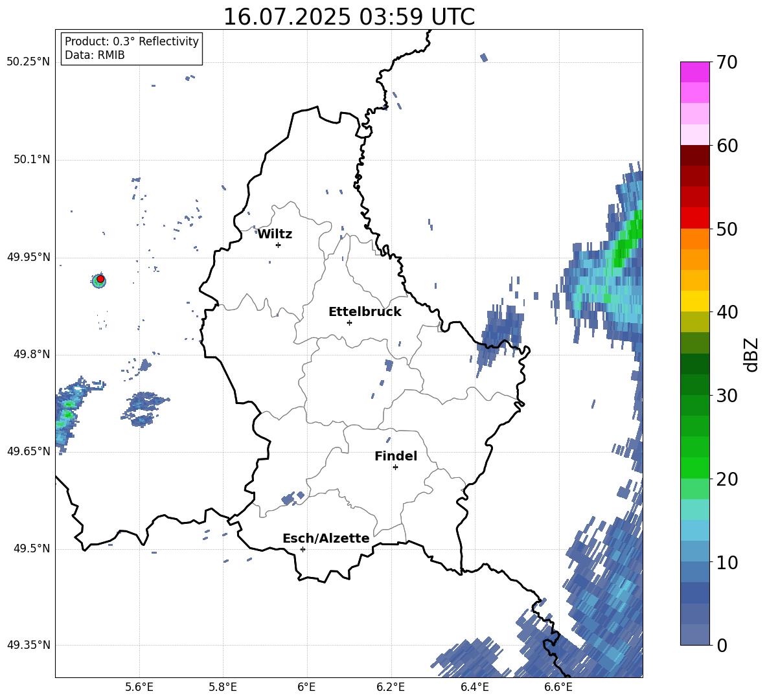Click the 50.25°N latitude label

tap(29, 62)
